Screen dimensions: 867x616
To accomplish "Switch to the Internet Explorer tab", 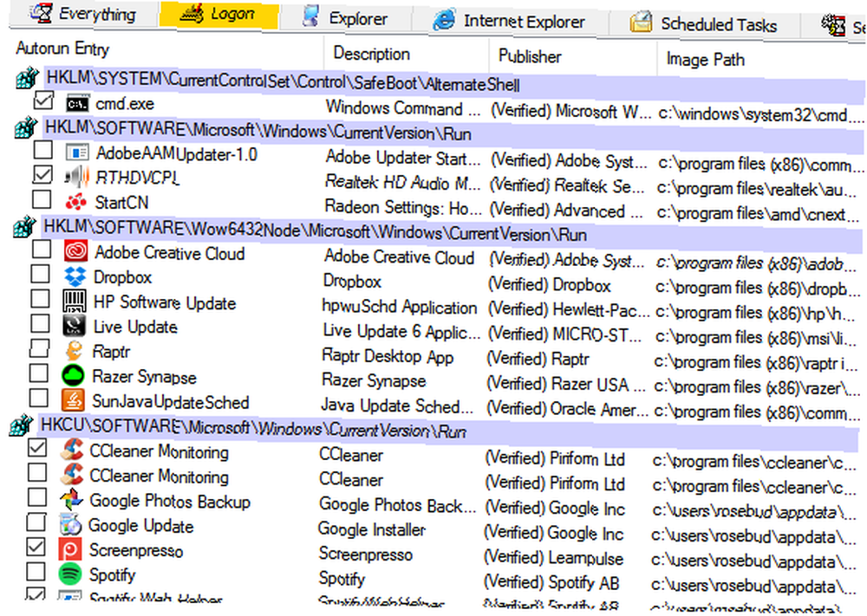I will [509, 21].
